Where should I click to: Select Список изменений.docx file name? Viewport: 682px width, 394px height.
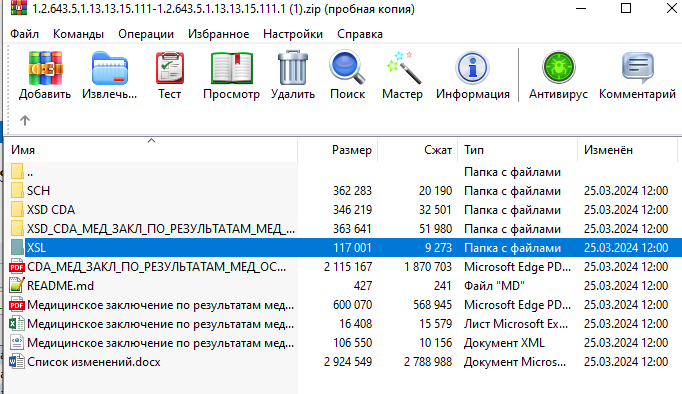click(x=94, y=361)
